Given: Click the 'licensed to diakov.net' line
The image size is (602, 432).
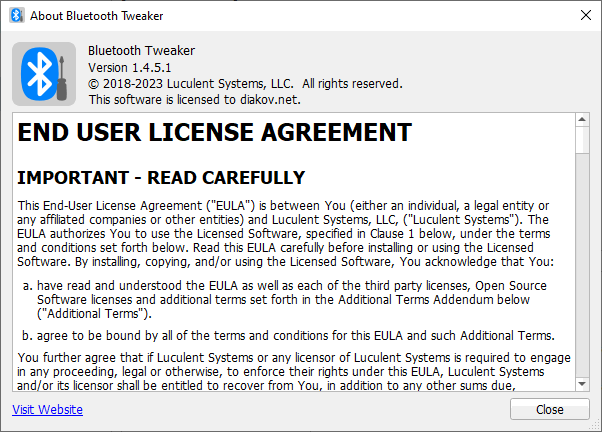Looking at the screenshot, I should click(194, 100).
